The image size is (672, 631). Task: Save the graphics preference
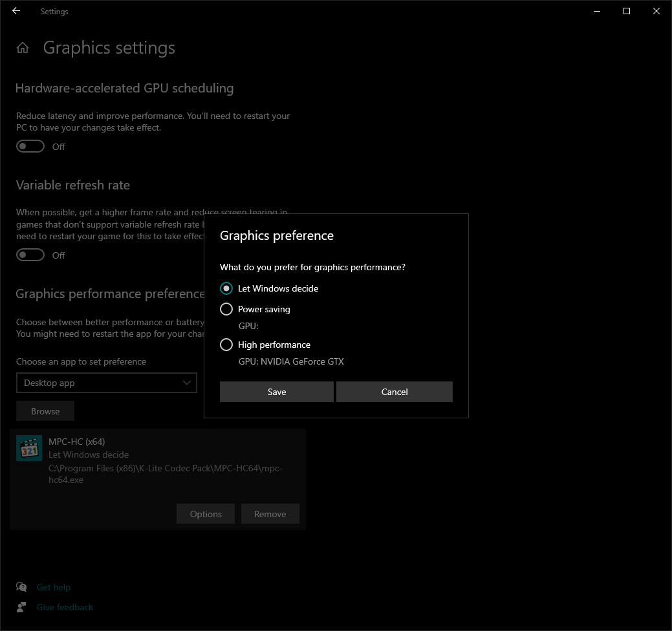276,391
